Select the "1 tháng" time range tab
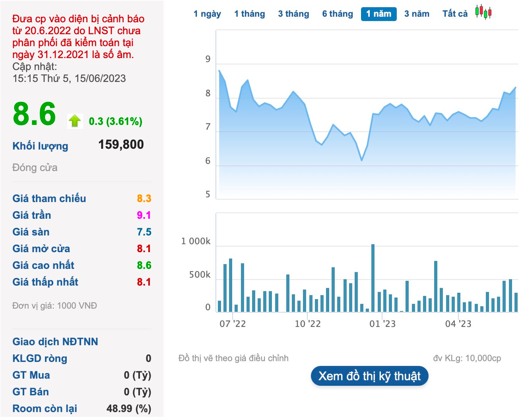The width and height of the screenshot is (524, 420). click(x=249, y=14)
